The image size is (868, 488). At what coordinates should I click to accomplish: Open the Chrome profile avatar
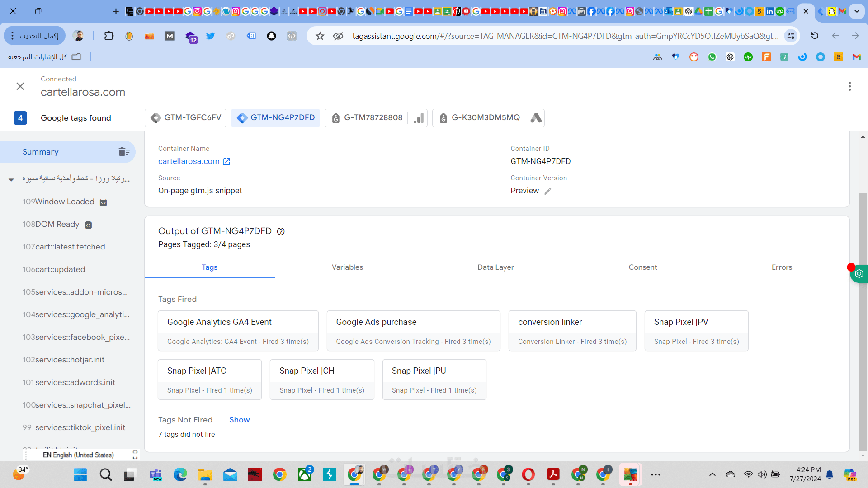click(x=78, y=36)
